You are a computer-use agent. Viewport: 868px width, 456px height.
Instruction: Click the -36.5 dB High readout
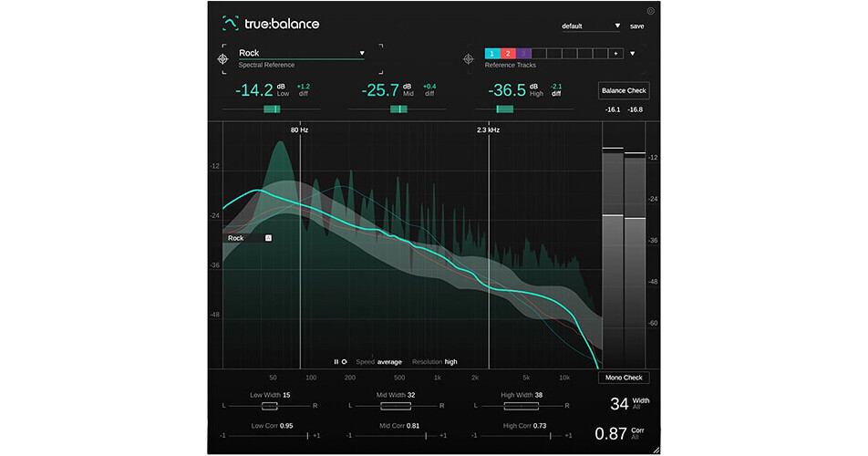click(507, 90)
